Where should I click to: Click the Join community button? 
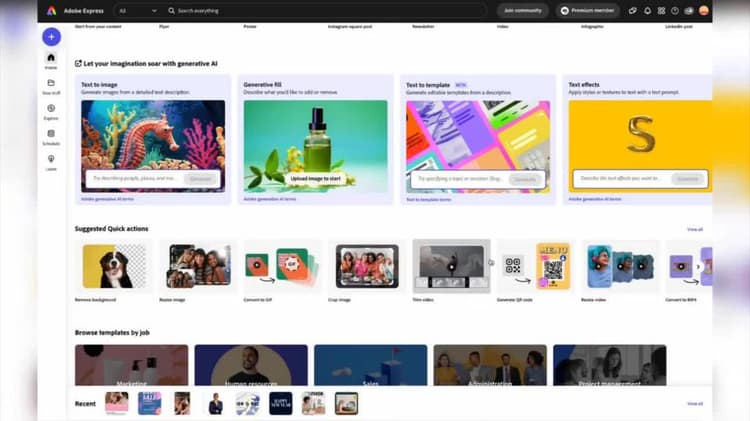(523, 11)
